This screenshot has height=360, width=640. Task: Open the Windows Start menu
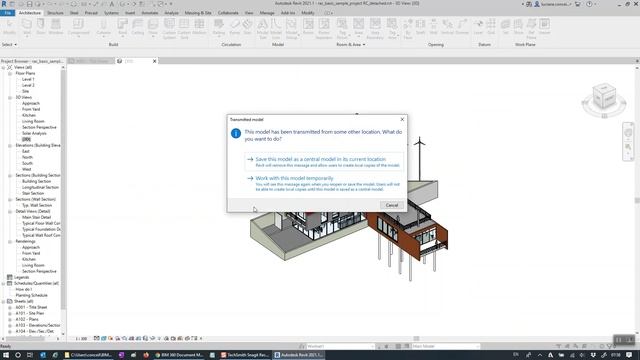6,355
